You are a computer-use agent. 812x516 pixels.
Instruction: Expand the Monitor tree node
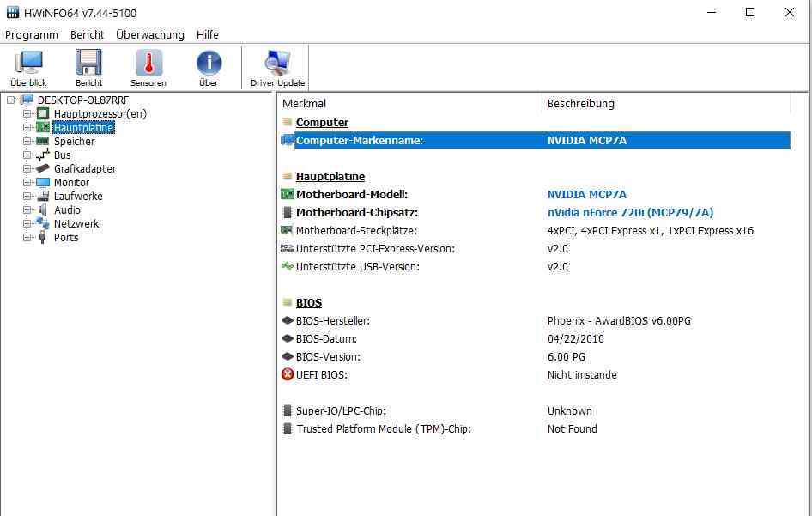[x=27, y=182]
